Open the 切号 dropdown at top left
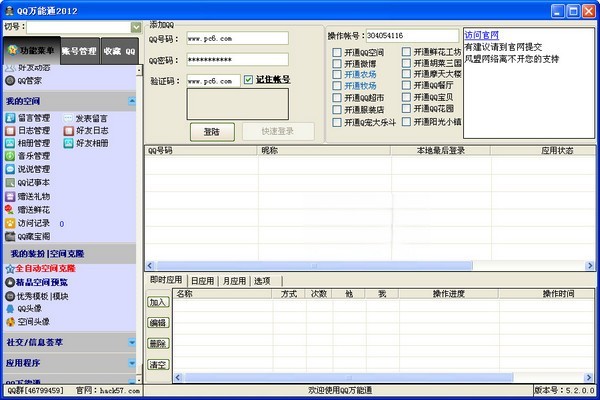 coord(135,27)
